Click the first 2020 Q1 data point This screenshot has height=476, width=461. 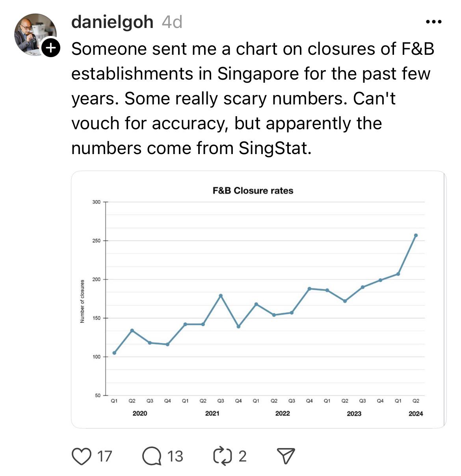click(114, 353)
